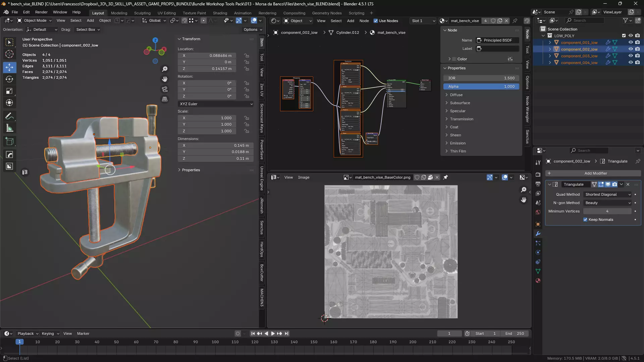This screenshot has height=362, width=644.
Task: Click the Alpha slider in node properties
Action: (x=481, y=86)
